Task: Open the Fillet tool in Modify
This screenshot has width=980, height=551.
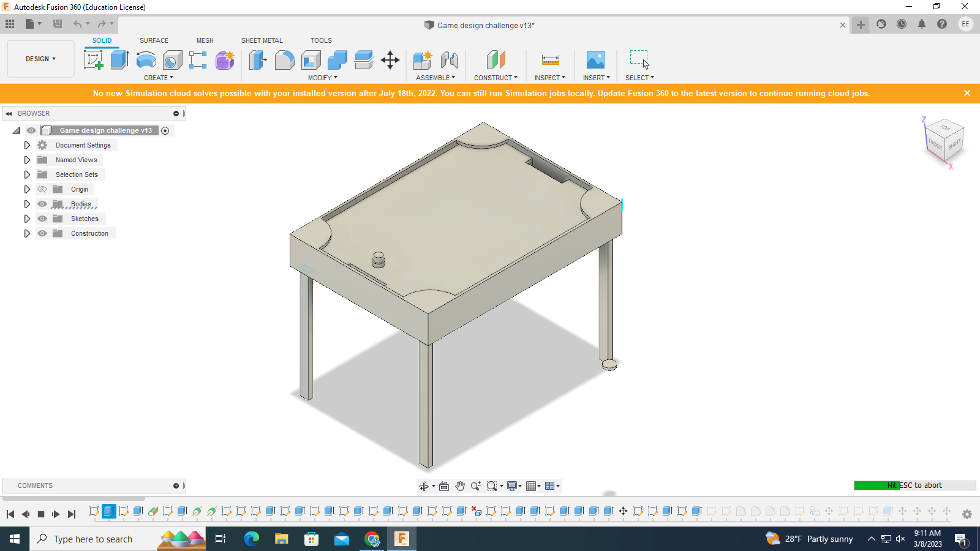Action: click(x=285, y=59)
